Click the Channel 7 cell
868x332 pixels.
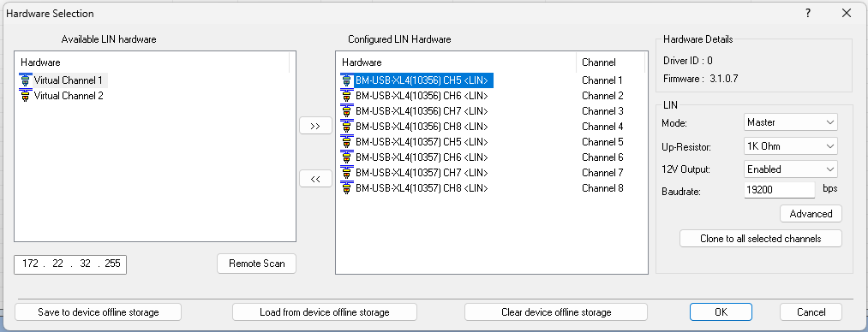click(x=602, y=173)
